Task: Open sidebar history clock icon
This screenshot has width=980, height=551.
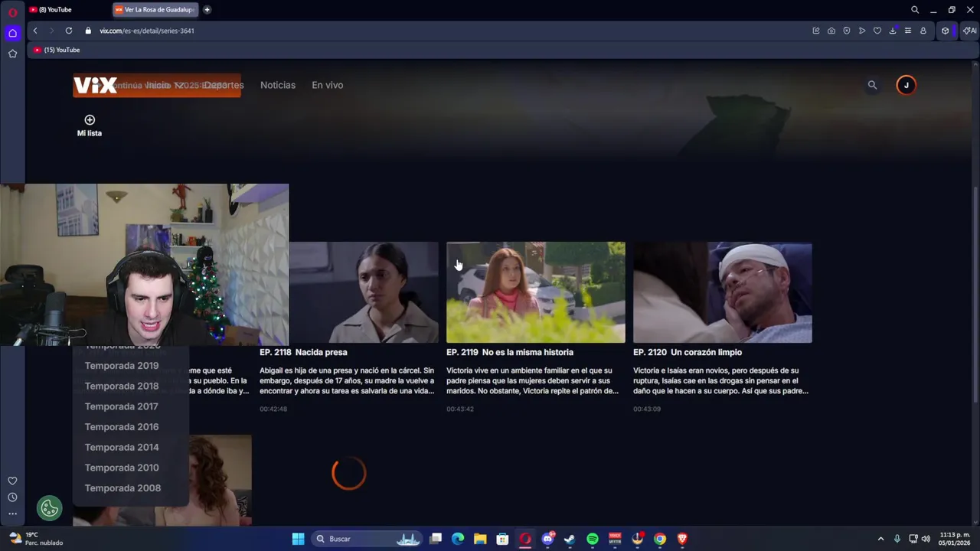Action: 12,497
